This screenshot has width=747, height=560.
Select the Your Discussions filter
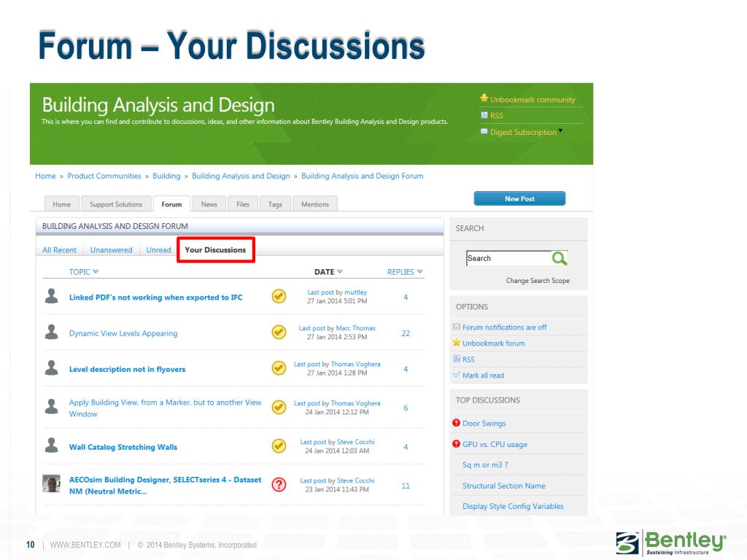pos(215,249)
